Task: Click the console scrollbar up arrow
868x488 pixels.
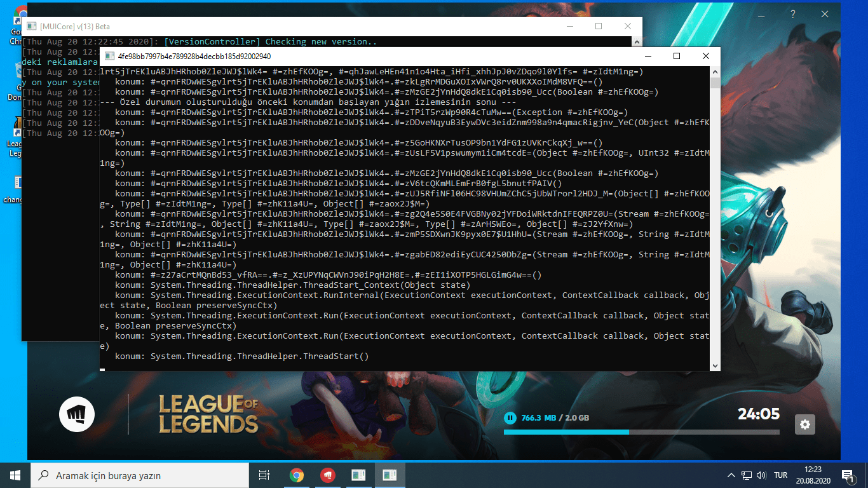Action: click(x=715, y=72)
